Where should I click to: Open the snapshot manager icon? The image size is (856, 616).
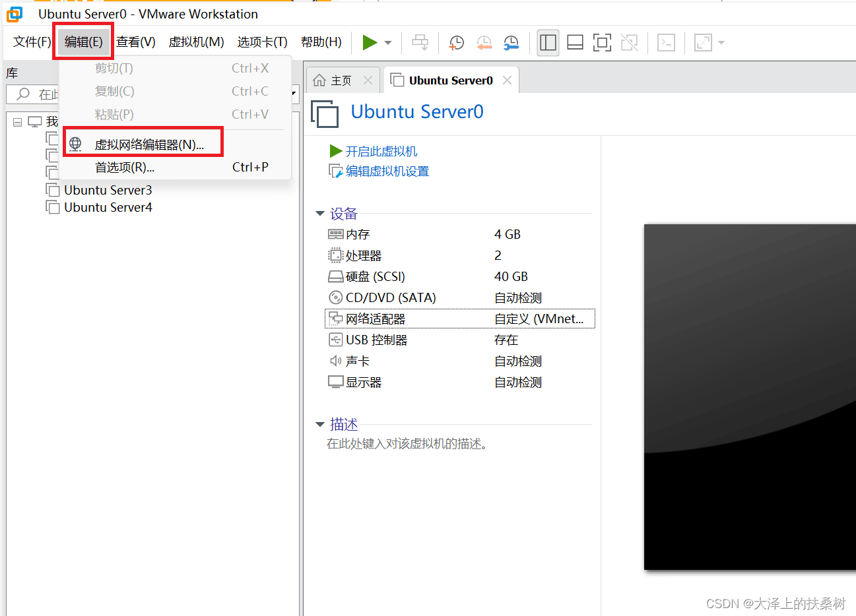point(511,43)
